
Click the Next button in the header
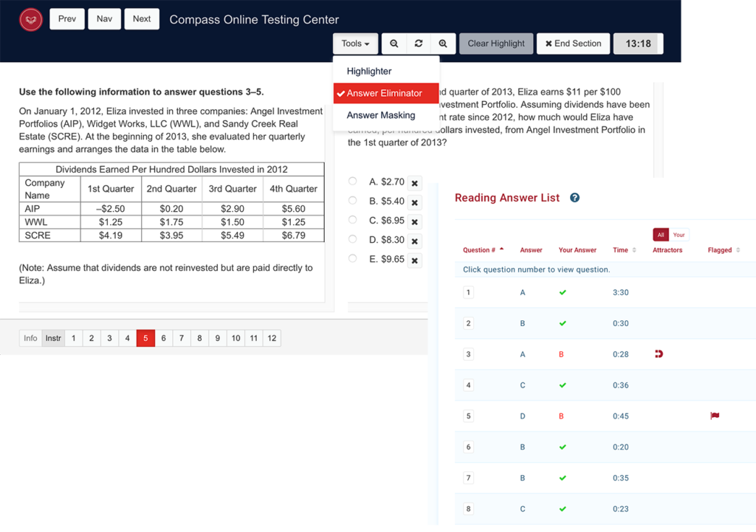pyautogui.click(x=141, y=19)
